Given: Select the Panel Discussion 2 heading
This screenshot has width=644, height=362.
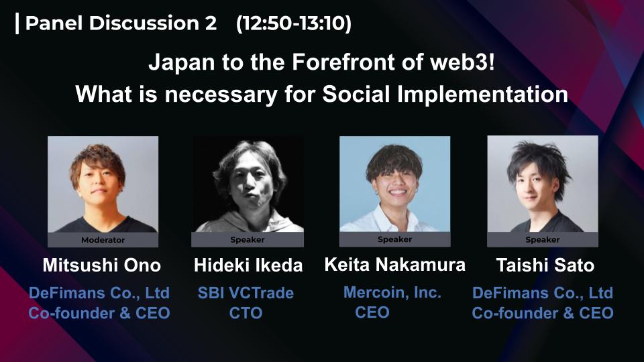Looking at the screenshot, I should 121,23.
